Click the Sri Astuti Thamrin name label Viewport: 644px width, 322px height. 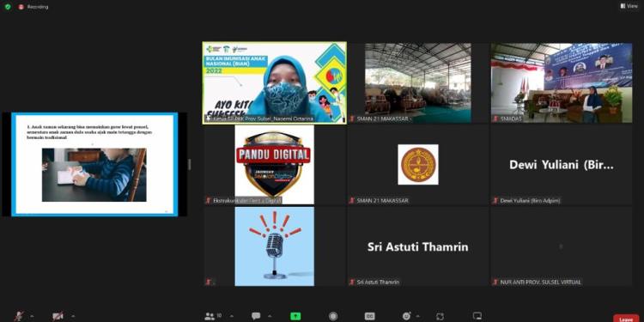pos(378,283)
